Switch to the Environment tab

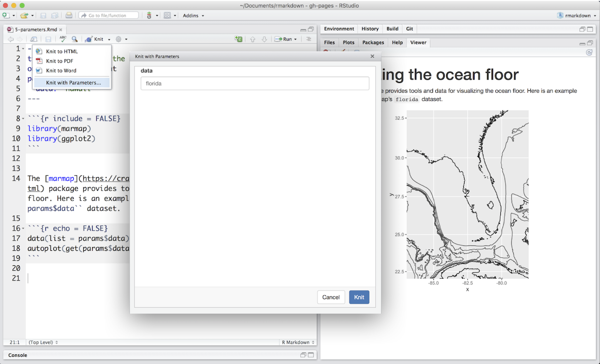pyautogui.click(x=339, y=29)
